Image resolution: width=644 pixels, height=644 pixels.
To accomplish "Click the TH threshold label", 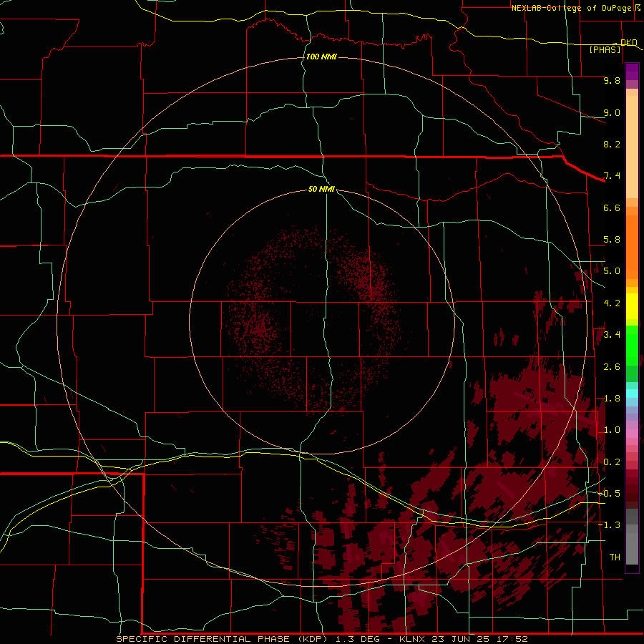I will (x=615, y=557).
